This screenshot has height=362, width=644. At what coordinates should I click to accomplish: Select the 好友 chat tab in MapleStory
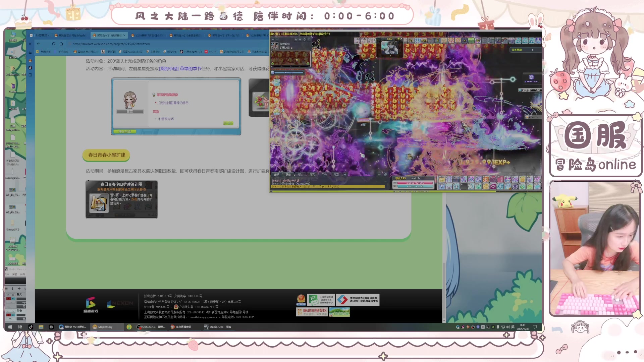(312, 174)
